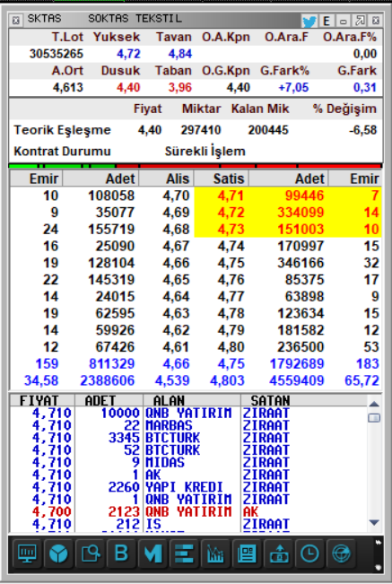392x584 pixels.
Task: Open the Twitter bird icon in title bar
Action: pyautogui.click(x=309, y=21)
